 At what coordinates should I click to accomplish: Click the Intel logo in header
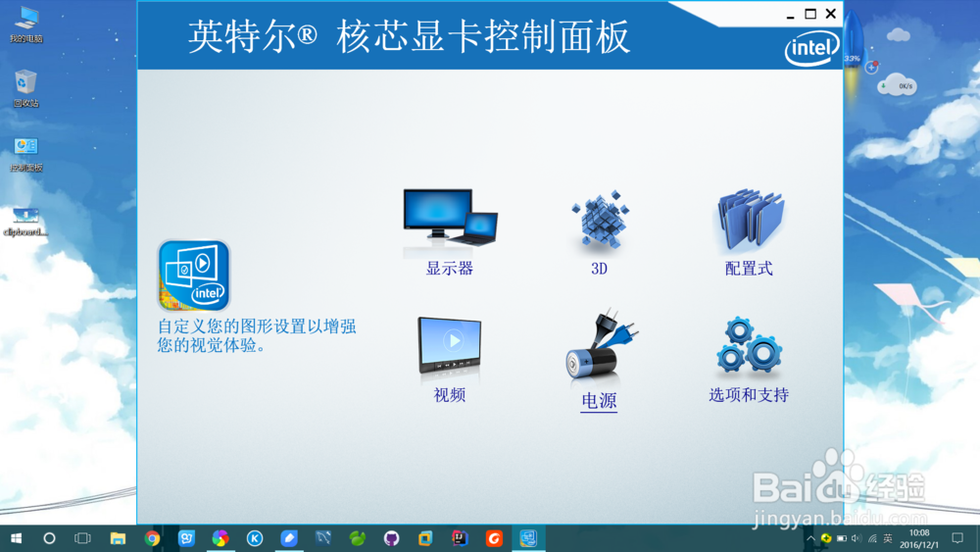(811, 49)
